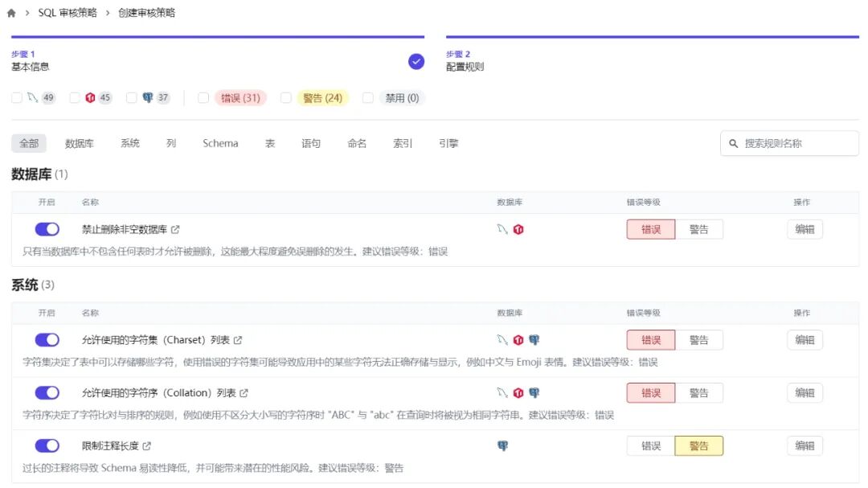Viewport: 868px width, 488px height.
Task: Edit the 禁止删除非空数据库 rule
Action: pyautogui.click(x=805, y=229)
